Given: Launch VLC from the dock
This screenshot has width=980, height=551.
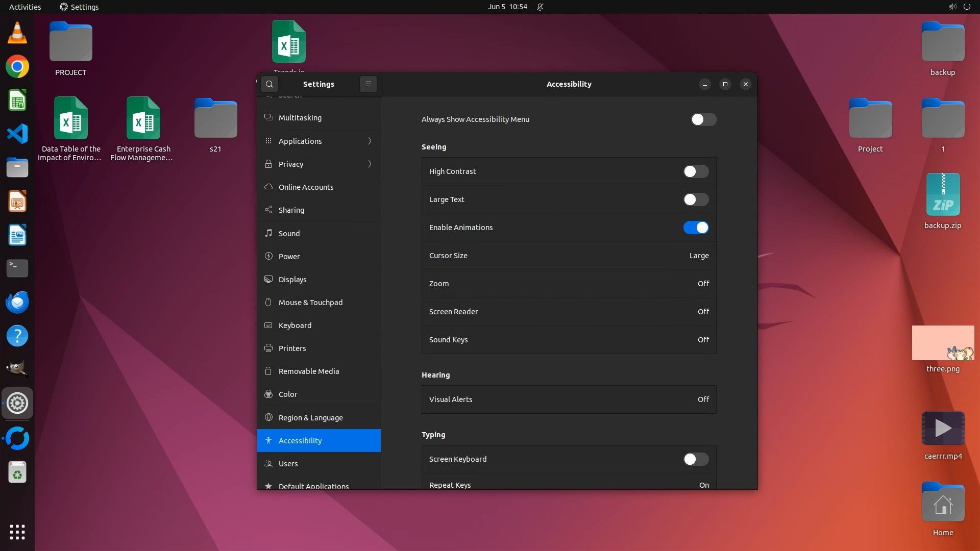Looking at the screenshot, I should tap(17, 33).
